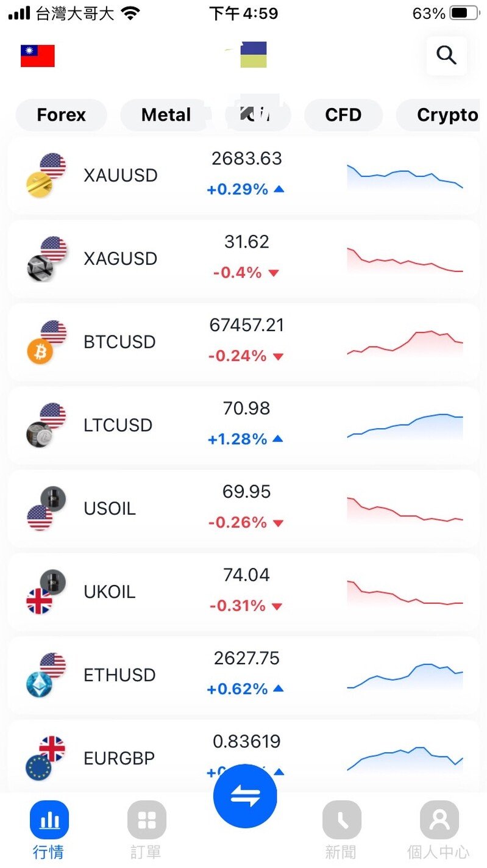The image size is (487, 868).
Task: Open the EURGBP currency pair
Action: (x=244, y=758)
